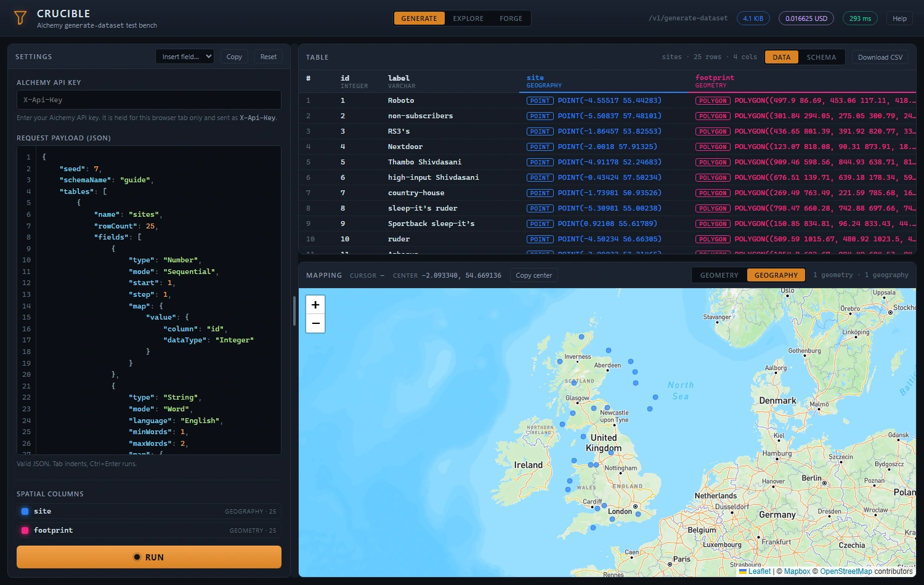Zoom in on the map
The width and height of the screenshot is (924, 585).
(315, 305)
